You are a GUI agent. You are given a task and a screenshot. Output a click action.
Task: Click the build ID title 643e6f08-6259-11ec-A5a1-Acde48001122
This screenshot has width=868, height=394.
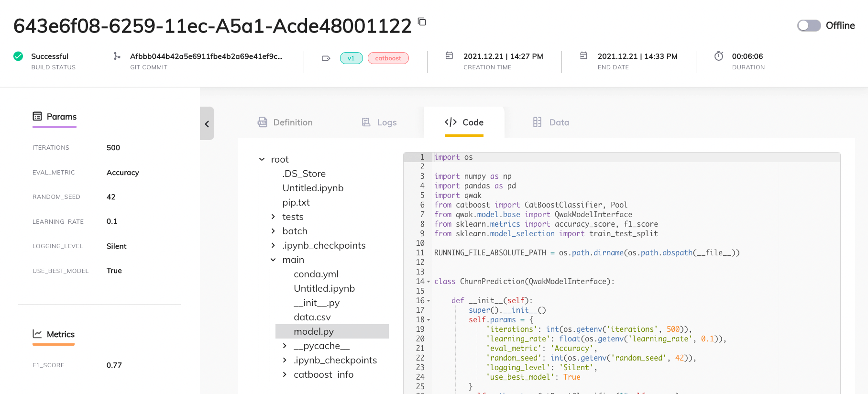coord(212,26)
